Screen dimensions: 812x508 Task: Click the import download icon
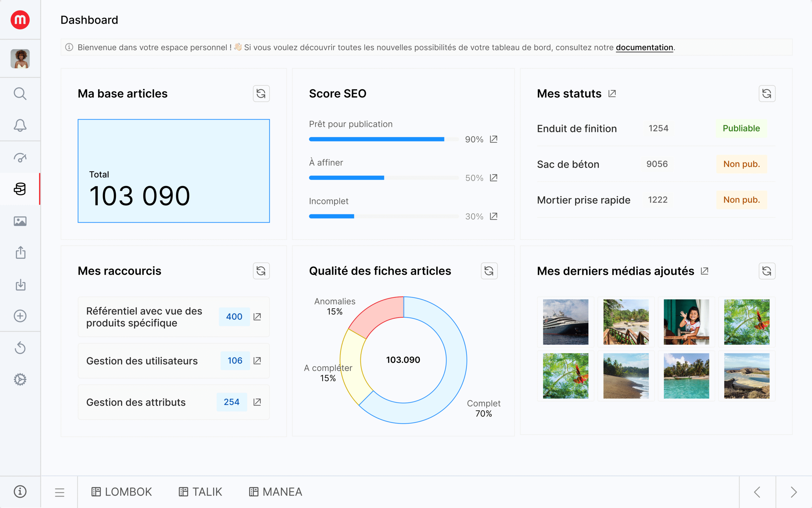tap(20, 284)
